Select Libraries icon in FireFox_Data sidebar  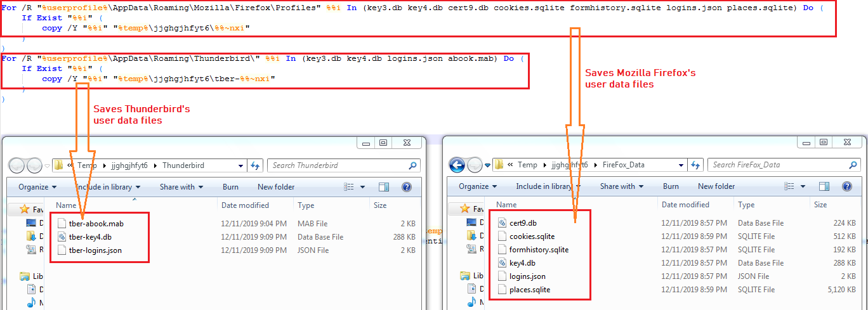[x=465, y=276]
